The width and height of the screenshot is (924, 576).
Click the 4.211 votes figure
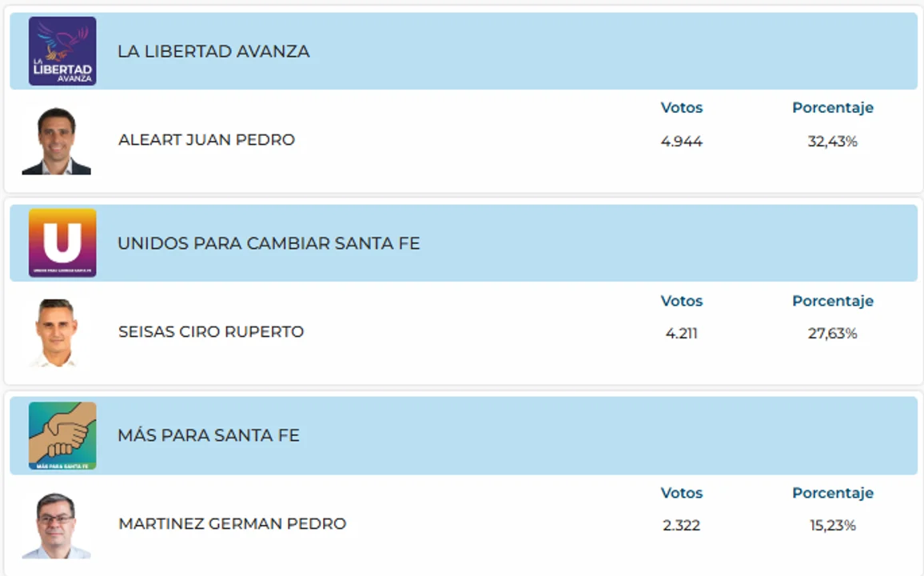[681, 334]
